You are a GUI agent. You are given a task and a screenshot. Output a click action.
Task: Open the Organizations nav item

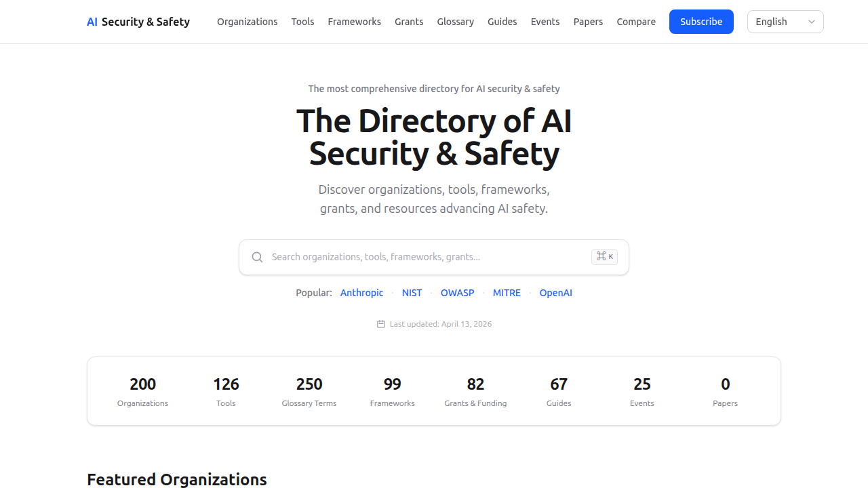248,22
